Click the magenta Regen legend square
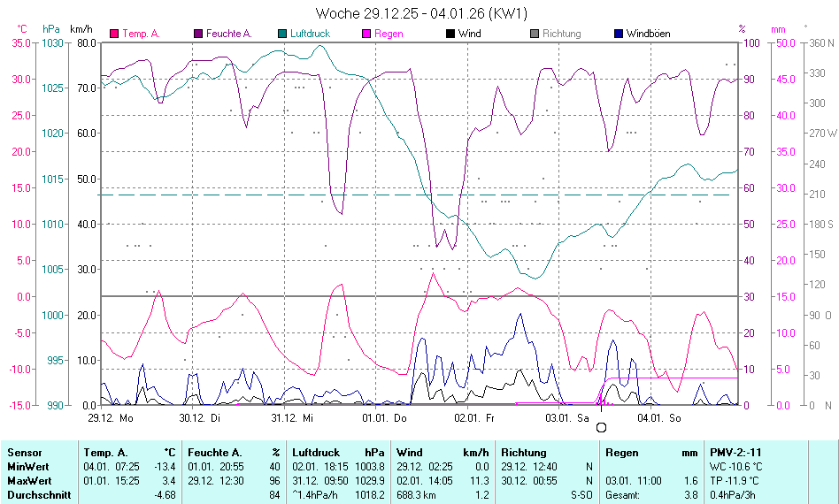 tap(366, 34)
